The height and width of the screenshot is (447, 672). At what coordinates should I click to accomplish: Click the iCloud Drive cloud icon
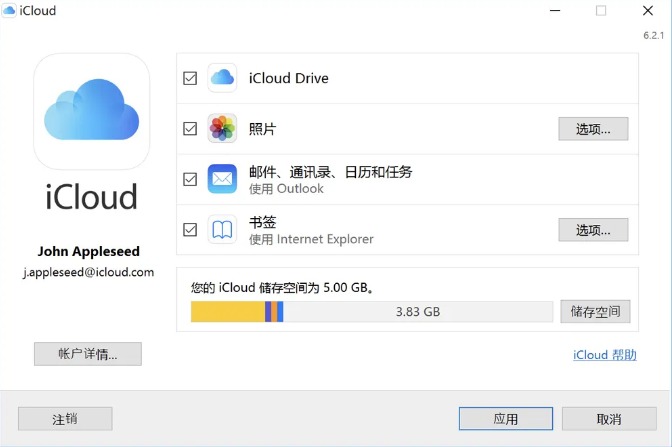(222, 78)
